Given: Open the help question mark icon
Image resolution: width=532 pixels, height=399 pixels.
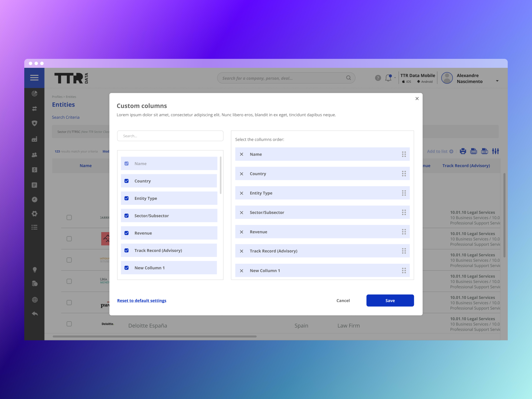Looking at the screenshot, I should pos(378,78).
